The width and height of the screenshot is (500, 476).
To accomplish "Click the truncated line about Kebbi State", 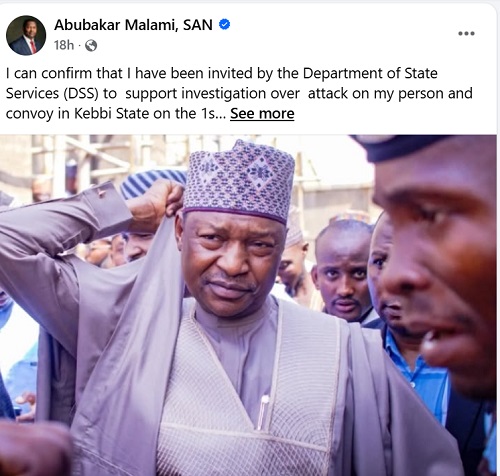I will [116, 114].
